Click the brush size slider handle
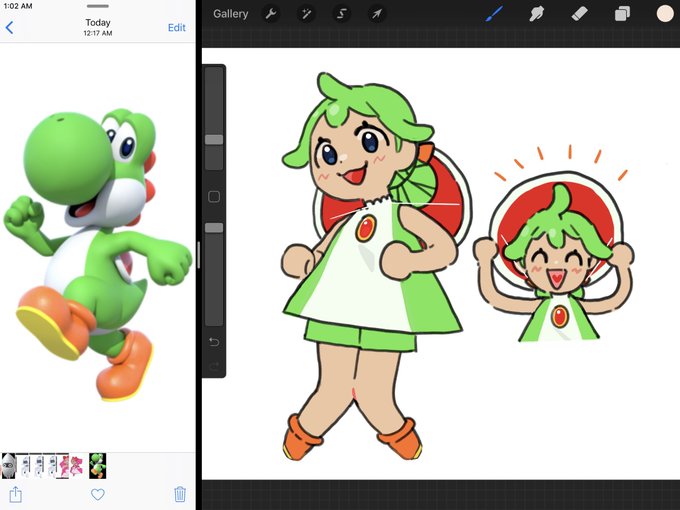The image size is (680, 510). tap(214, 140)
